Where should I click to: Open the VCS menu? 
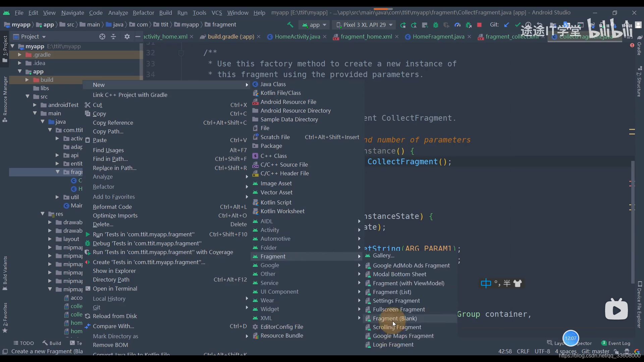point(217,13)
